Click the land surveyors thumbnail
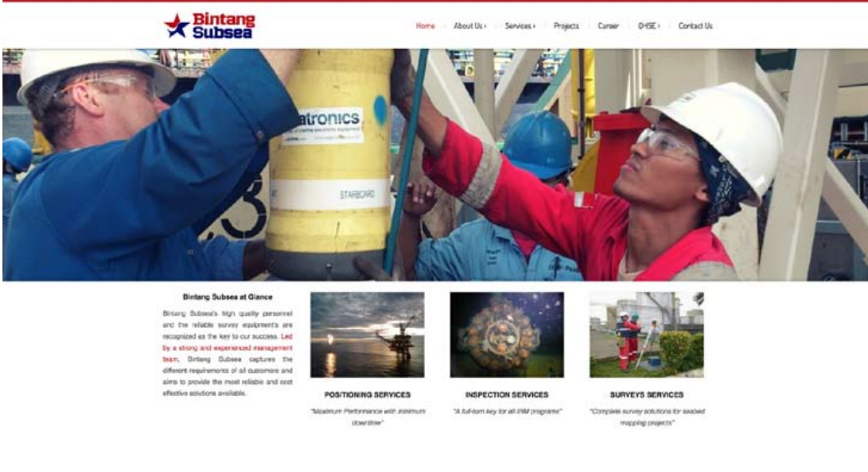Viewport: 868px width, 472px height. tap(647, 335)
